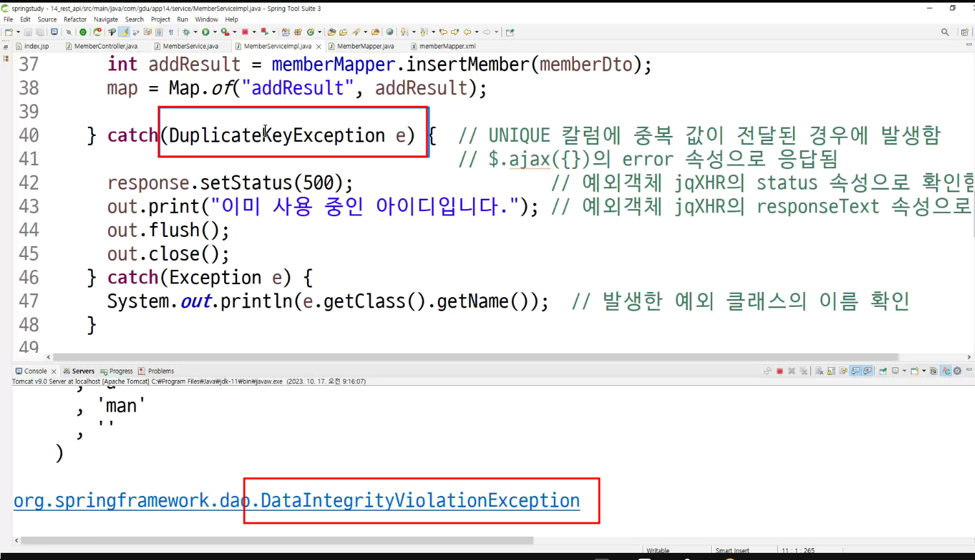This screenshot has width=975, height=560.
Task: Click the editor horizontal scrollbar
Action: [x=476, y=357]
